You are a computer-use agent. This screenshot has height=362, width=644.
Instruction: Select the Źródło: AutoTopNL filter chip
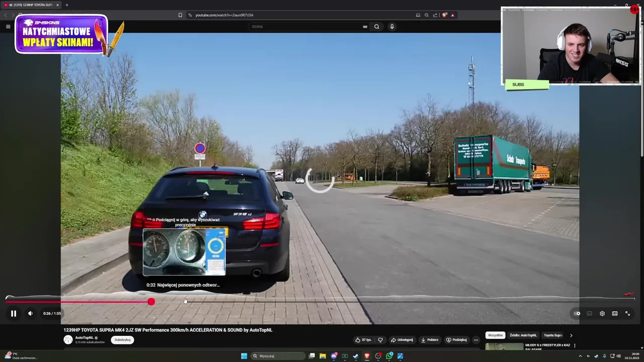point(523,335)
